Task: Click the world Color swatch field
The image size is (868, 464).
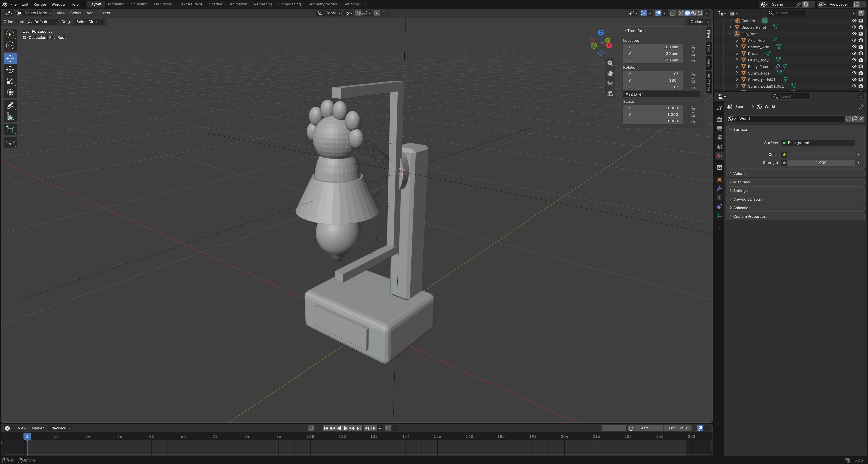Action: point(821,155)
